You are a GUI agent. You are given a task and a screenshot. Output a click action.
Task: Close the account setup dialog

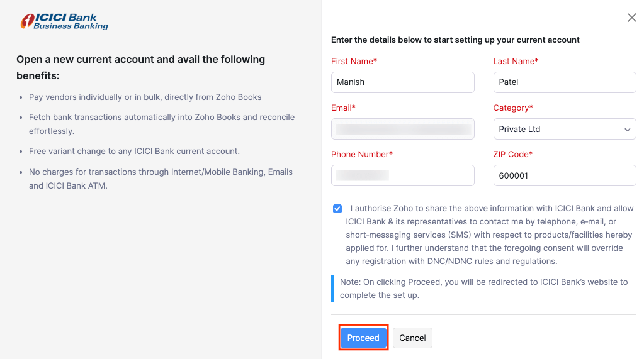tap(631, 18)
